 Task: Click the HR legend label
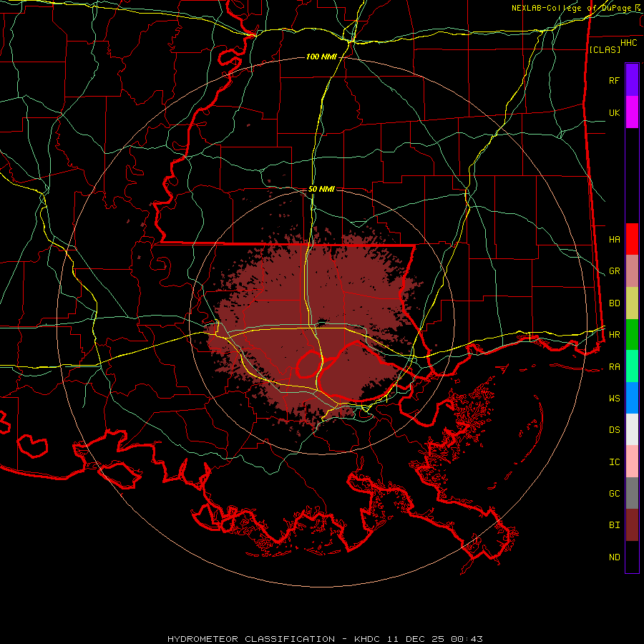coord(614,335)
